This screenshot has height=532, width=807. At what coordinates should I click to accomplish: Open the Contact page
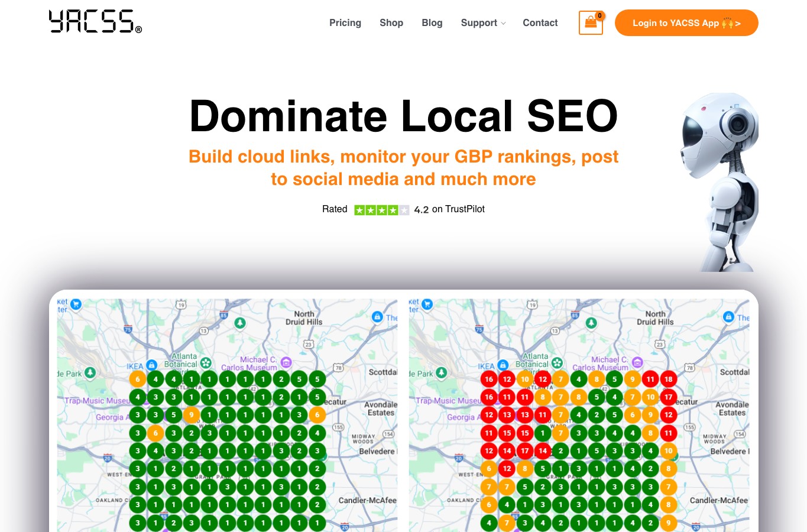coord(540,23)
